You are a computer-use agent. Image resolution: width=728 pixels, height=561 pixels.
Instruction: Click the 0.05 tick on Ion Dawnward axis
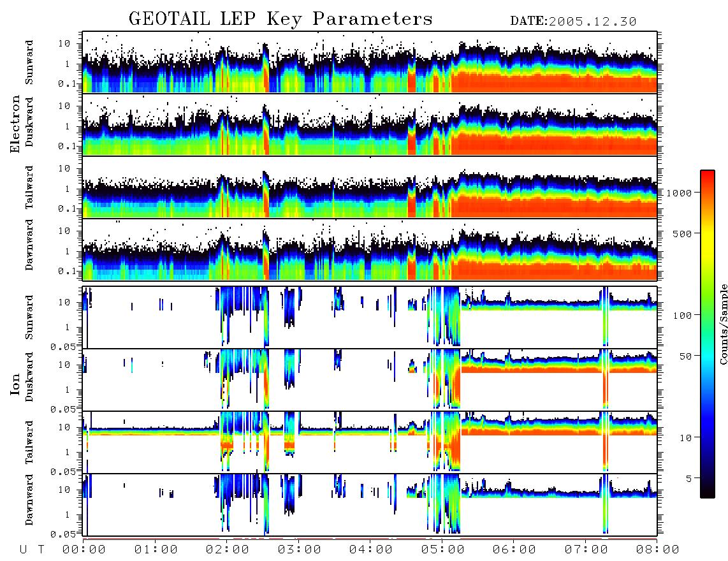pos(63,534)
